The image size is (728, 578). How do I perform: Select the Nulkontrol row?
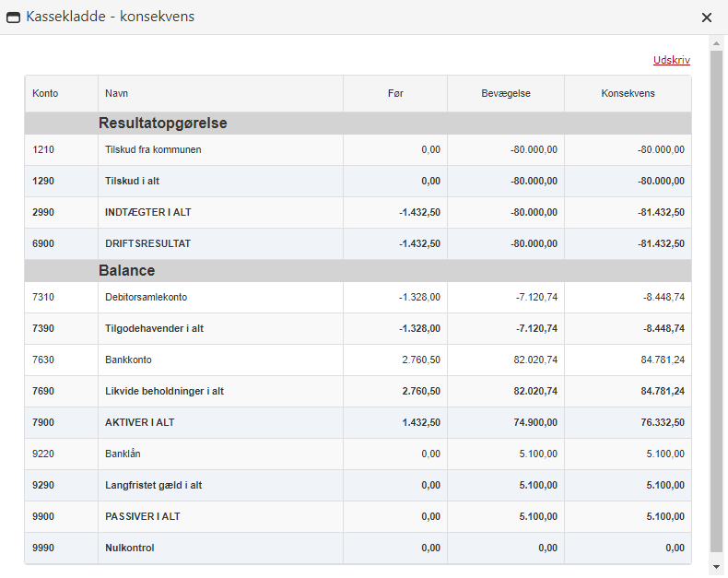tap(129, 548)
